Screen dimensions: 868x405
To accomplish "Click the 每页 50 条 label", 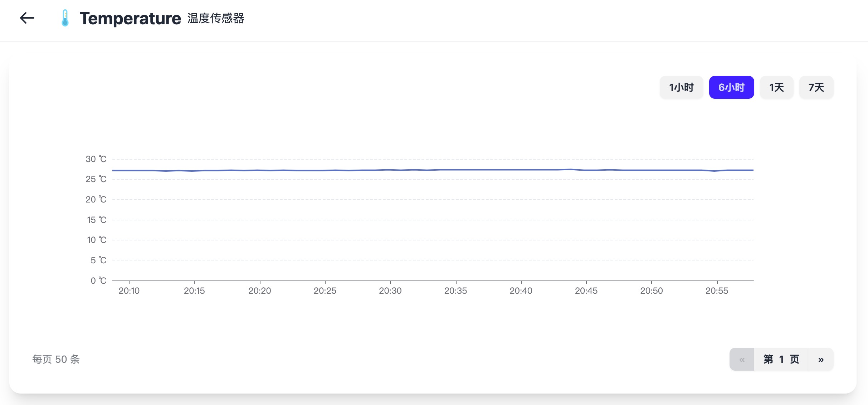I will click(56, 359).
